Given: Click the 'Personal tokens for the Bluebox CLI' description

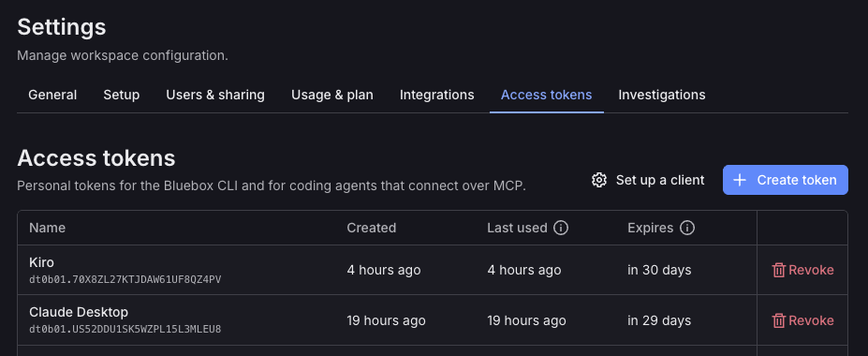Looking at the screenshot, I should pos(272,185).
